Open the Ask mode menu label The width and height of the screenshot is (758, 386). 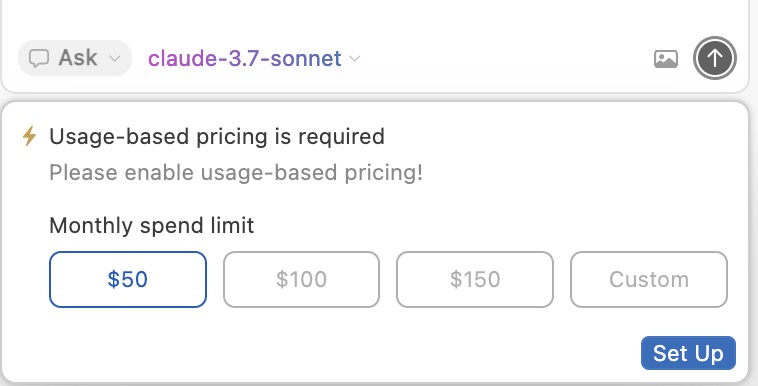[78, 58]
